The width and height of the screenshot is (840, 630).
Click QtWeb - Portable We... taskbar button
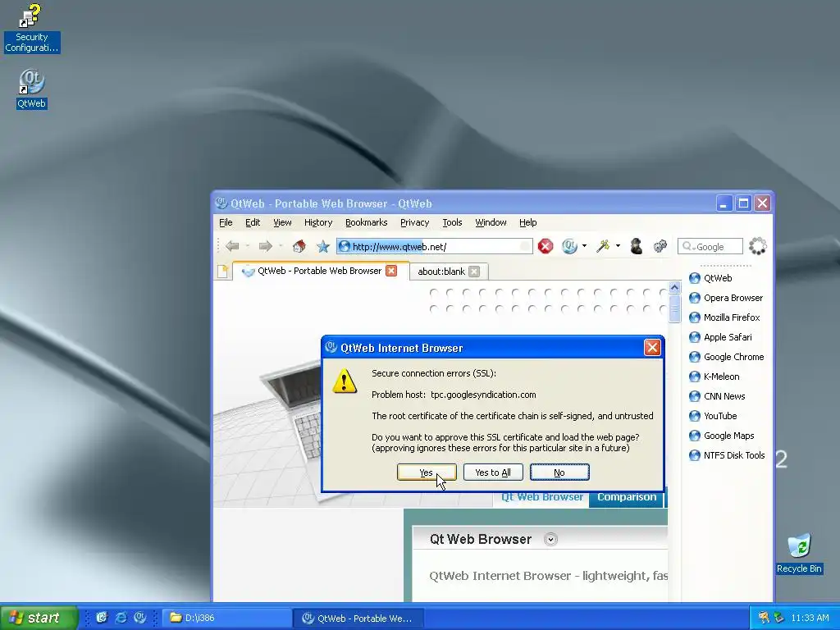(x=358, y=618)
